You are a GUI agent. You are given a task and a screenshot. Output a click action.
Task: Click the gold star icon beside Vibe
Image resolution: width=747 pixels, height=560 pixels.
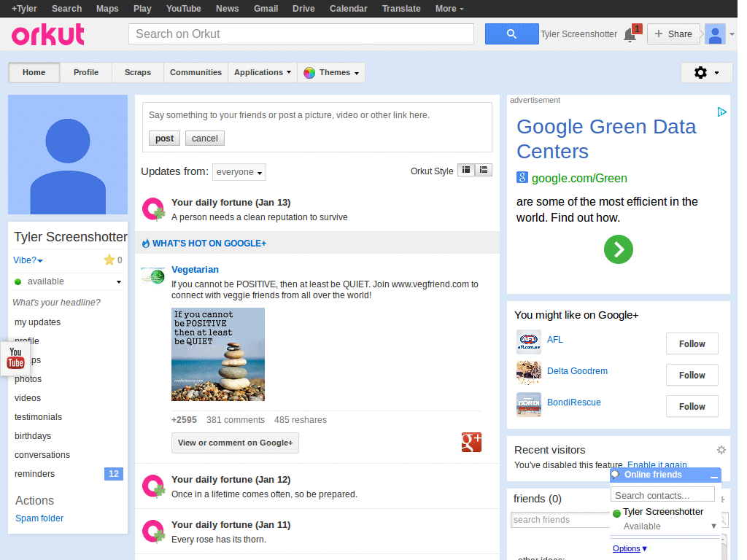tap(109, 260)
